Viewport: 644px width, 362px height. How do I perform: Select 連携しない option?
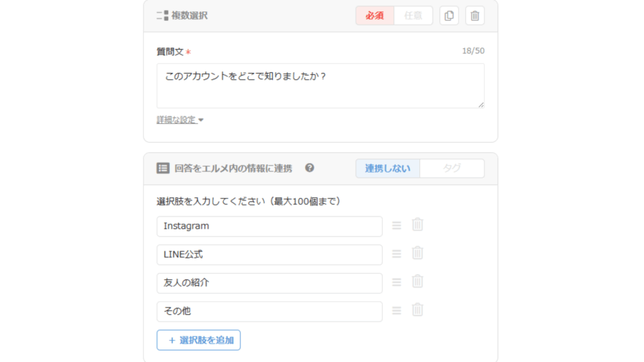click(387, 168)
